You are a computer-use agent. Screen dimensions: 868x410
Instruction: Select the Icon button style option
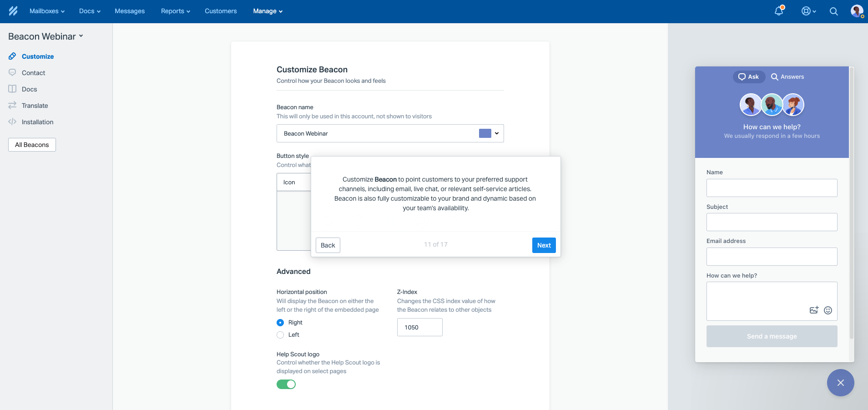pos(294,182)
